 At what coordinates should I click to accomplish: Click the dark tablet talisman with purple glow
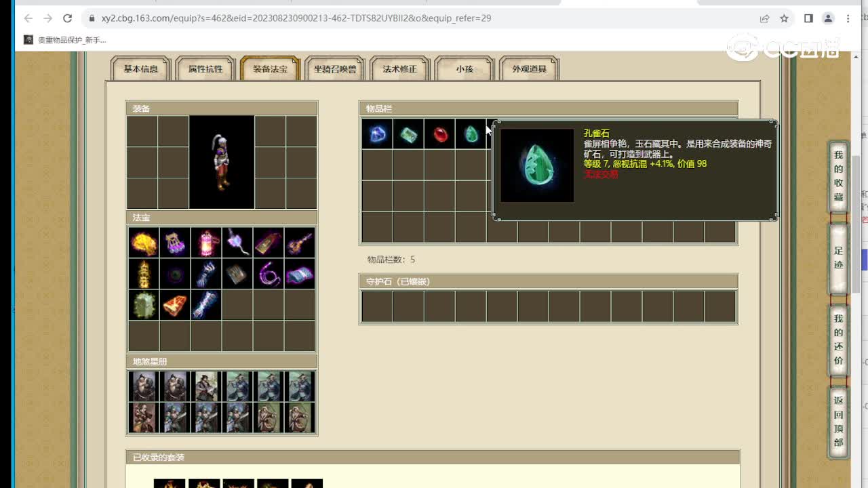tap(269, 243)
